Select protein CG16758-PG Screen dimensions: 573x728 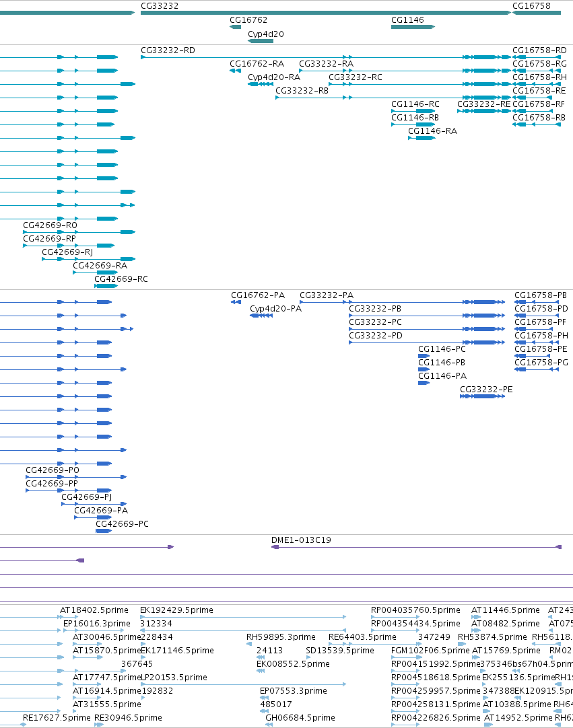coord(541,363)
